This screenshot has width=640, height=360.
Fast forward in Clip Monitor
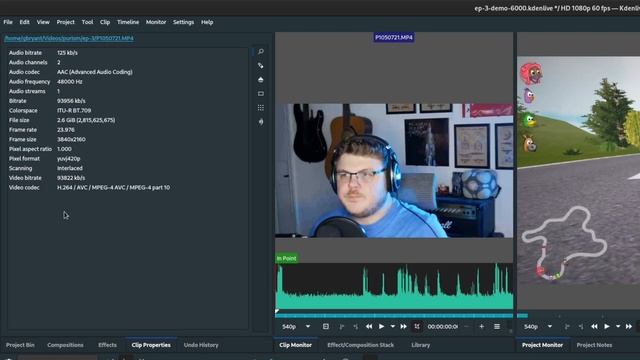tap(403, 327)
